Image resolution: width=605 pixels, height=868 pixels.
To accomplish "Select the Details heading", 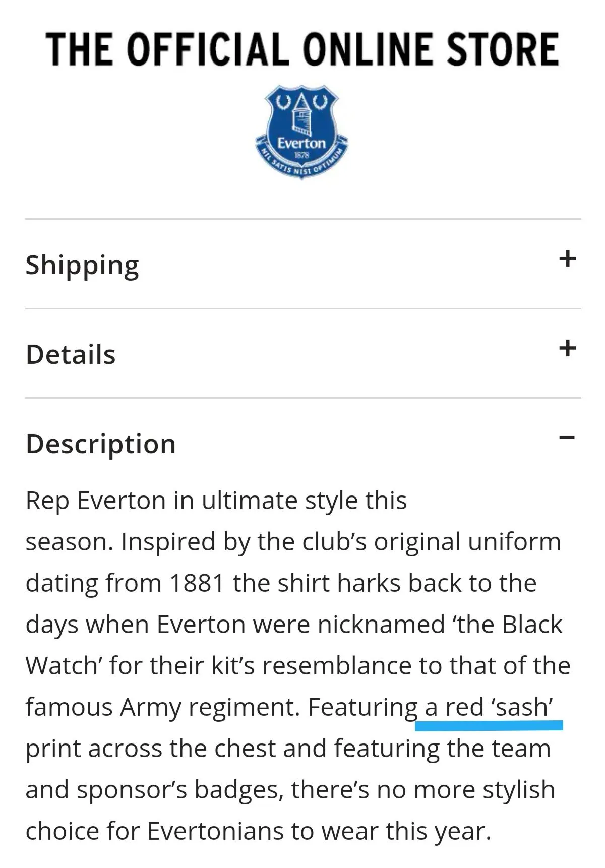I will tap(71, 354).
